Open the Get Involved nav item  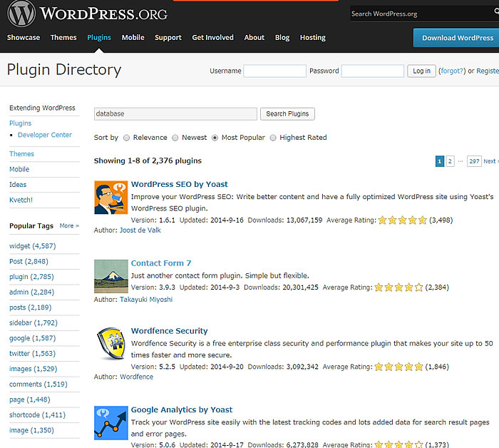click(212, 38)
